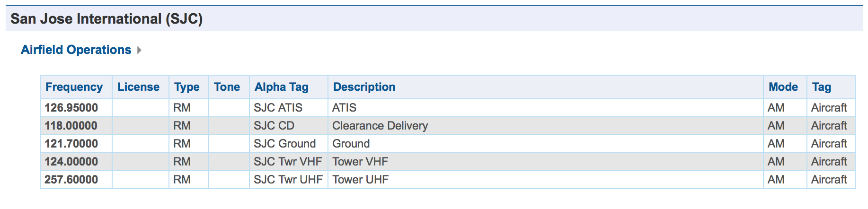Select the 124.00000 Tower VHF frequency
This screenshot has width=868, height=209.
click(71, 162)
